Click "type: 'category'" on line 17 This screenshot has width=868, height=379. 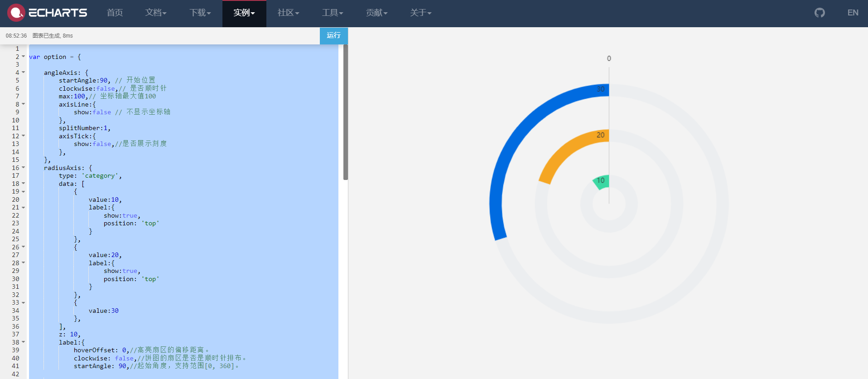[x=88, y=176]
